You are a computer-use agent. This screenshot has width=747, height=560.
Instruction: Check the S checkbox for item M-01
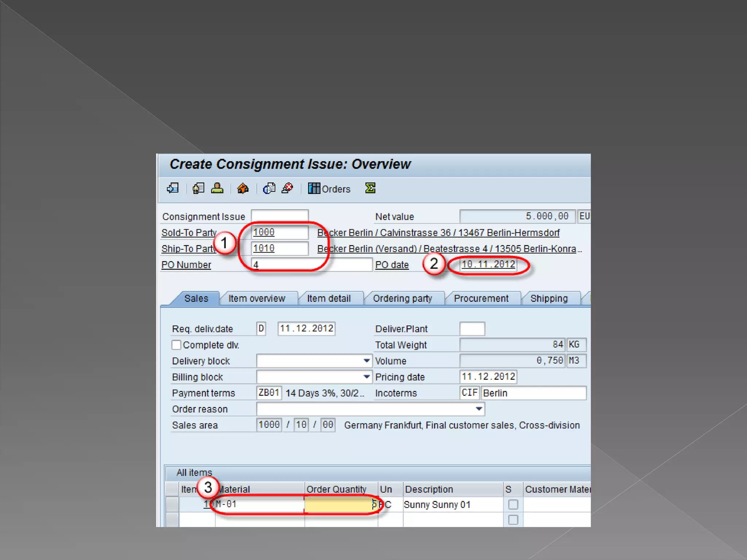pos(513,504)
